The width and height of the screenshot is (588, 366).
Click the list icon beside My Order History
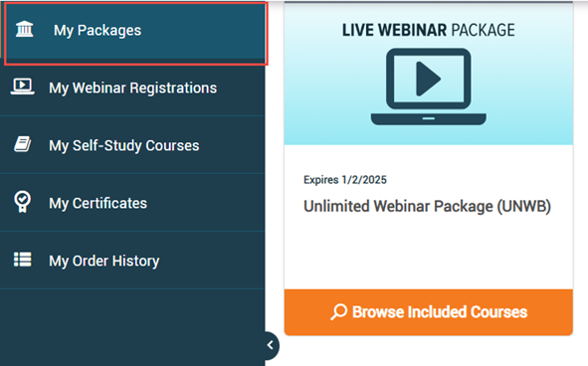[23, 260]
